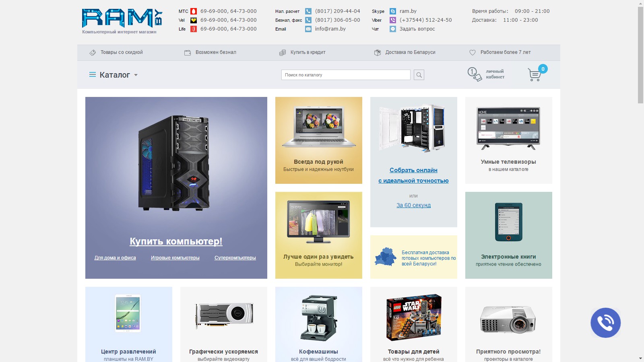Expand the Каталог dropdown arrow

click(136, 75)
